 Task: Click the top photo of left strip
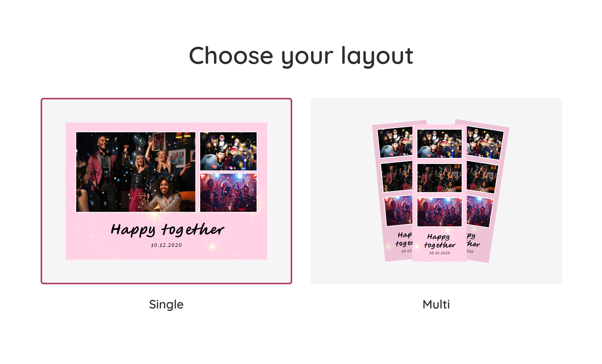point(395,142)
